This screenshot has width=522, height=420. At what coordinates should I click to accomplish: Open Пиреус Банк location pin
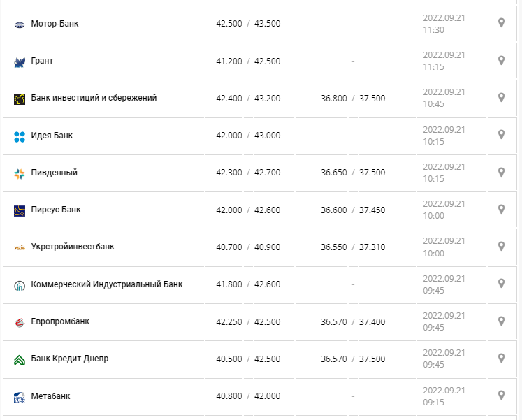501,209
